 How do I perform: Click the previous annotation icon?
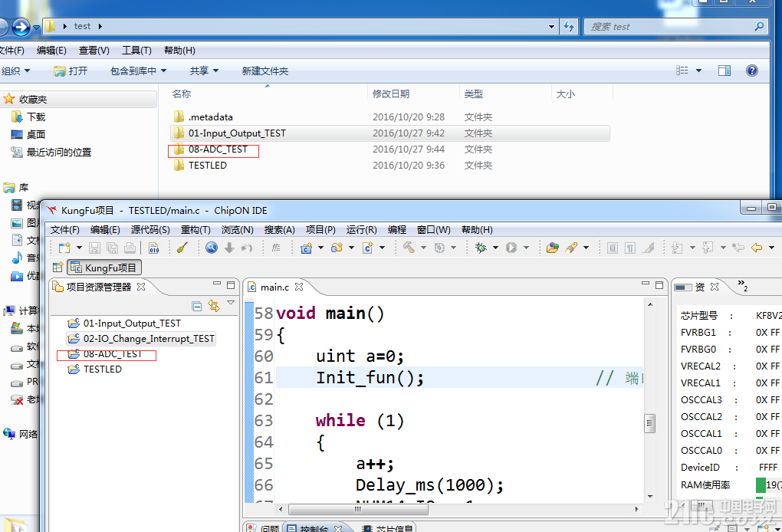point(708,248)
